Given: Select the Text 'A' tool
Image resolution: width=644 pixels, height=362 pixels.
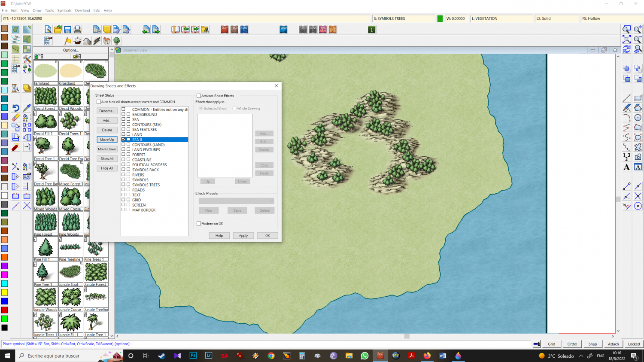Looking at the screenshot, I should [x=627, y=167].
